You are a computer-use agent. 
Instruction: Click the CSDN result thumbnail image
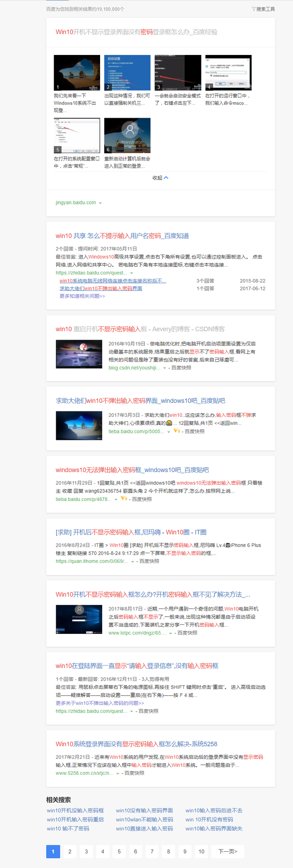click(79, 354)
